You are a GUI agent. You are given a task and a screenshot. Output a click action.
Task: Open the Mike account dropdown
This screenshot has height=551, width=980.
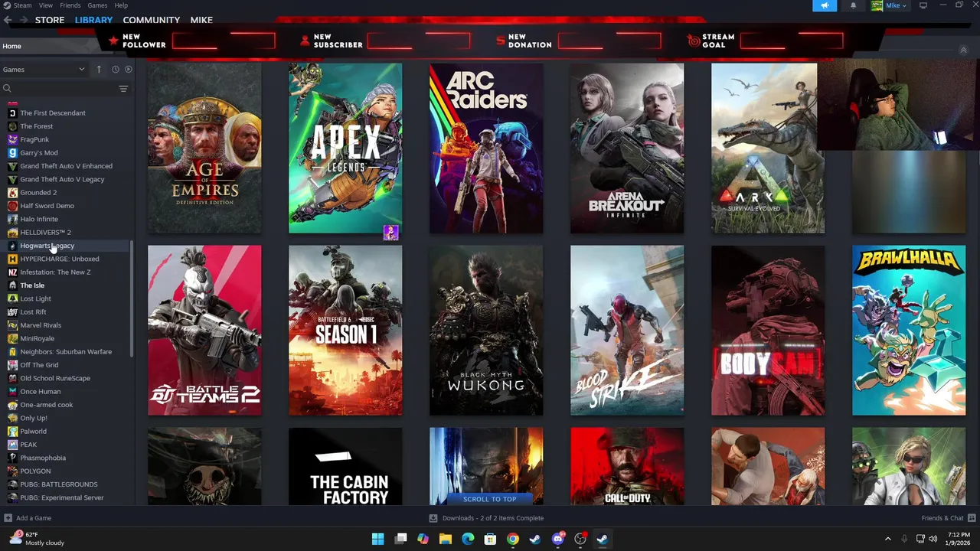(889, 5)
